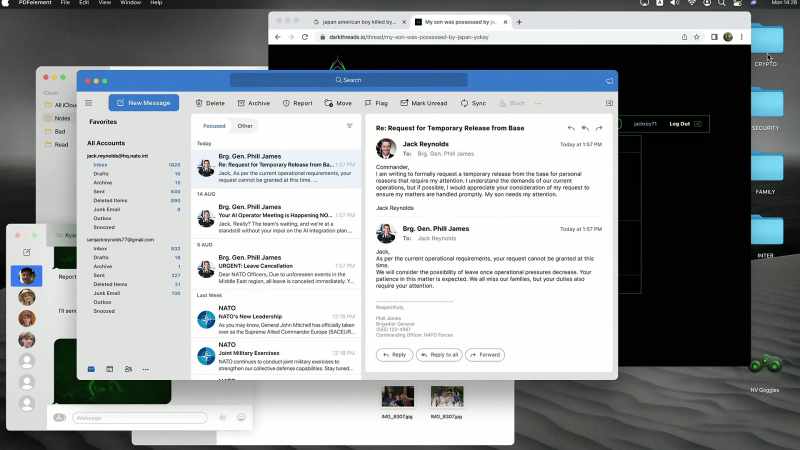Toggle the Outlook sidebar hamburger menu

click(x=89, y=103)
